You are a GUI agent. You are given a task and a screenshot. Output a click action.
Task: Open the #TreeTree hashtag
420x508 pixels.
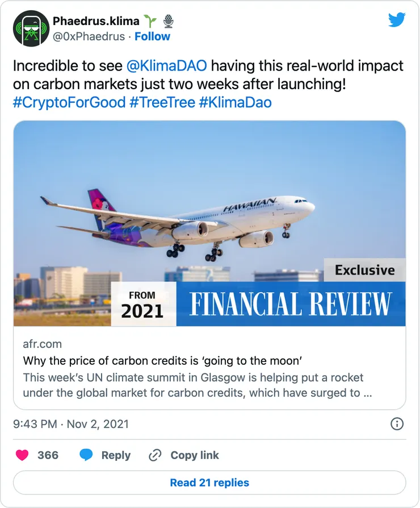161,102
